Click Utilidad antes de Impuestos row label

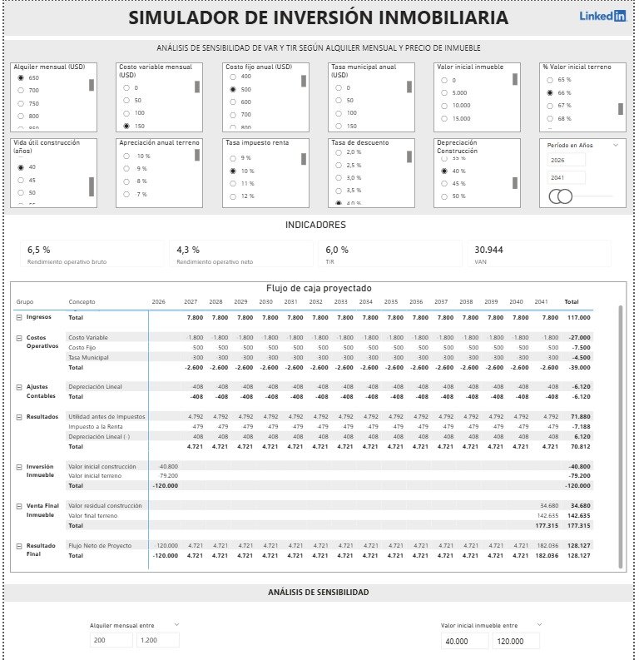(x=107, y=417)
